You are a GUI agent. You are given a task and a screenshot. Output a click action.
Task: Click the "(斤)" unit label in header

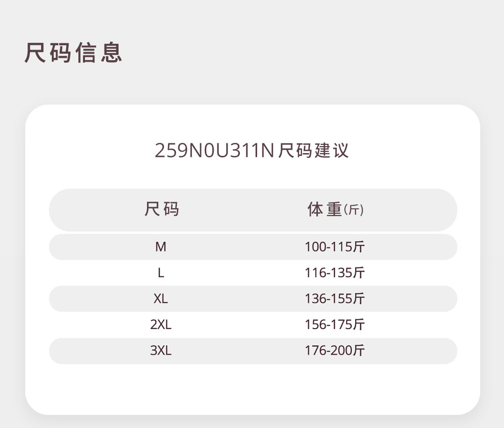[354, 210]
